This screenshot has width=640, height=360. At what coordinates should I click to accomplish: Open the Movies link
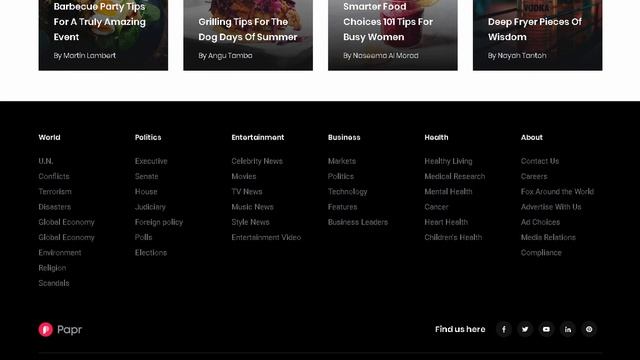coord(244,176)
